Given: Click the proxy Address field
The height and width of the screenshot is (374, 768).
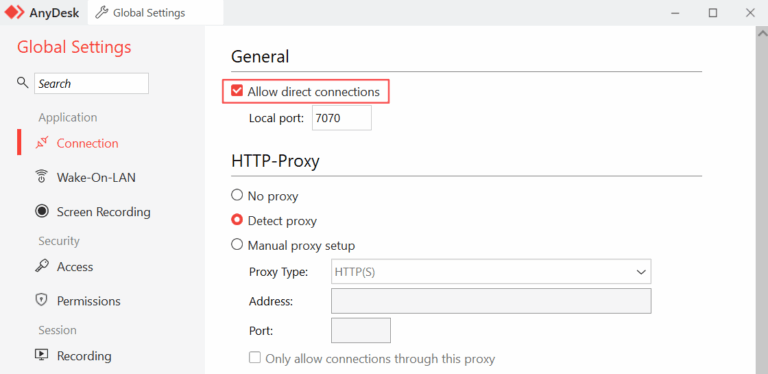Looking at the screenshot, I should [x=491, y=301].
